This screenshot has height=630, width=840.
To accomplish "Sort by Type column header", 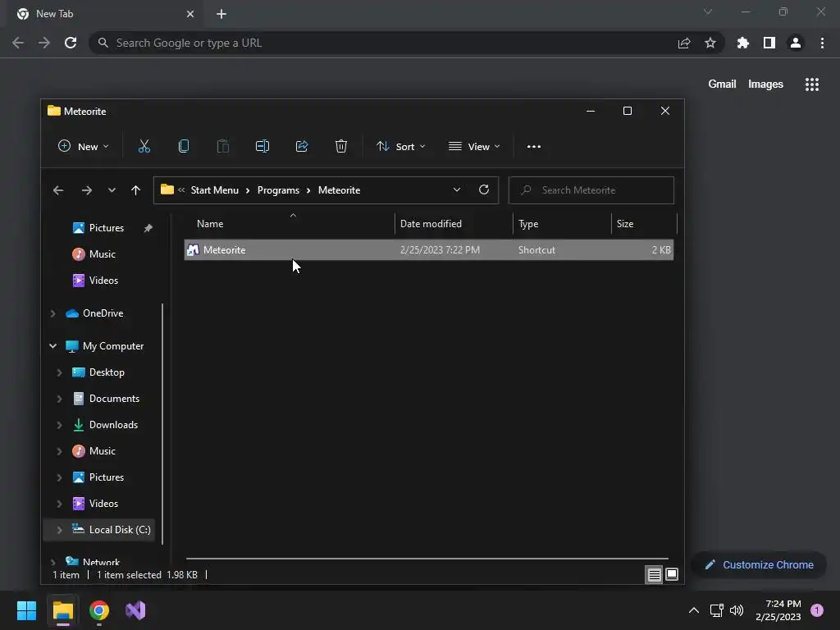I will pyautogui.click(x=562, y=223).
